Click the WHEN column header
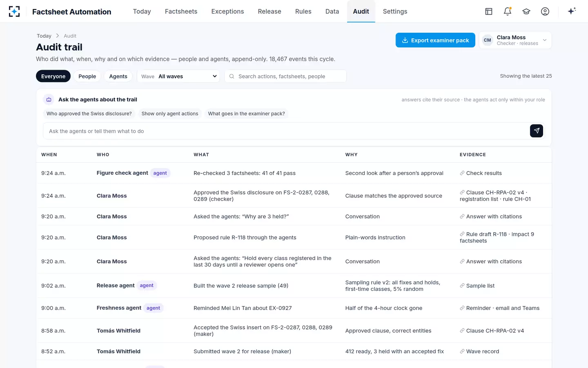The width and height of the screenshot is (588, 368). coord(49,155)
